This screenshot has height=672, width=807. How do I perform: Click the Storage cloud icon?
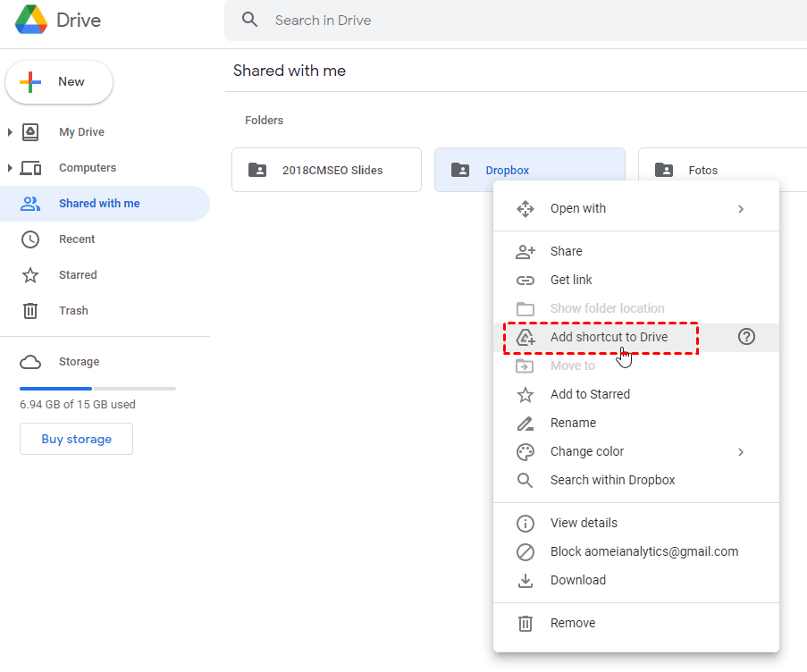pos(30,362)
